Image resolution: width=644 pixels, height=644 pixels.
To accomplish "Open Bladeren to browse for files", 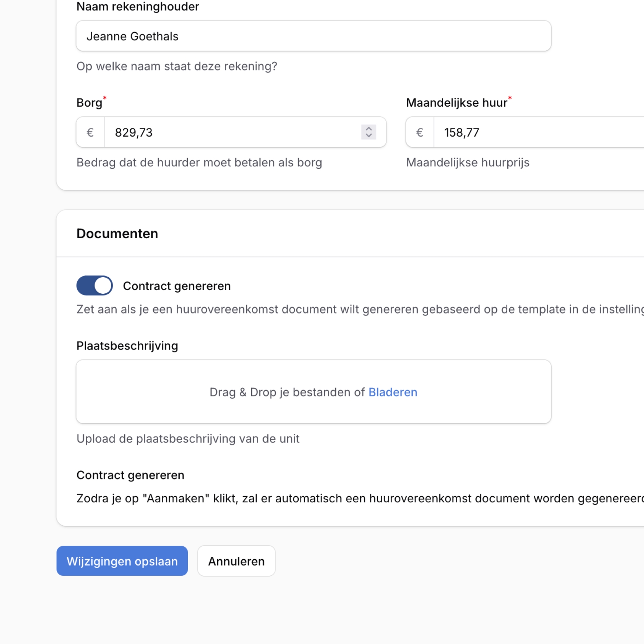I will point(393,392).
